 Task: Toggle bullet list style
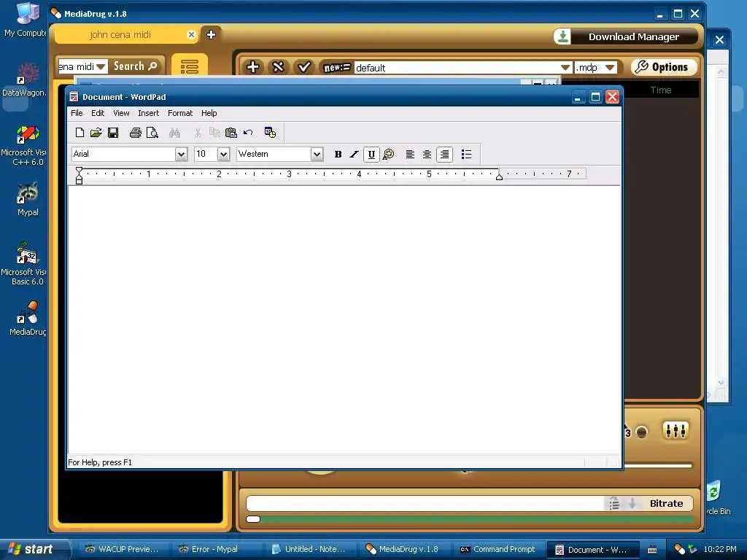click(x=466, y=155)
